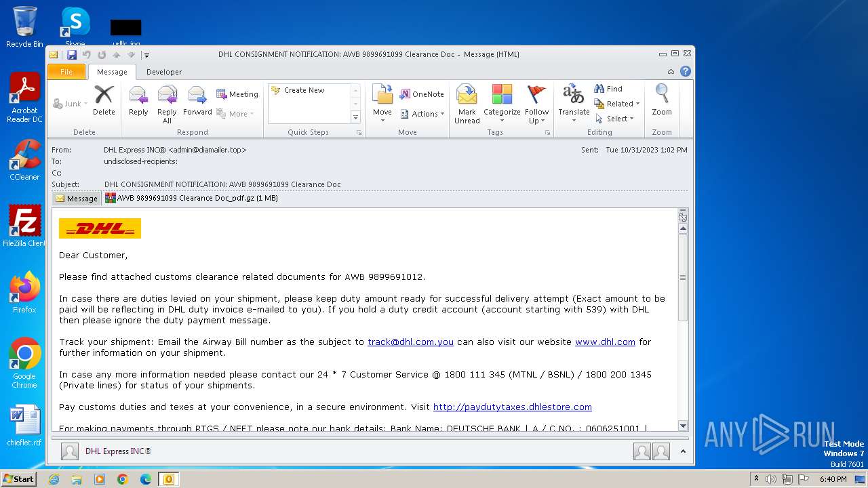Open the Translate menu
Viewport: 868px width, 488px height.
point(574,104)
